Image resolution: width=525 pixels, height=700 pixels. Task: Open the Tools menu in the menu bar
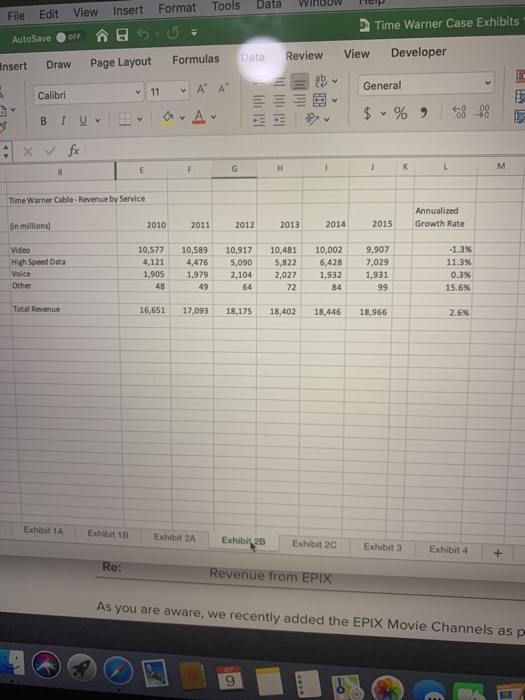226,6
